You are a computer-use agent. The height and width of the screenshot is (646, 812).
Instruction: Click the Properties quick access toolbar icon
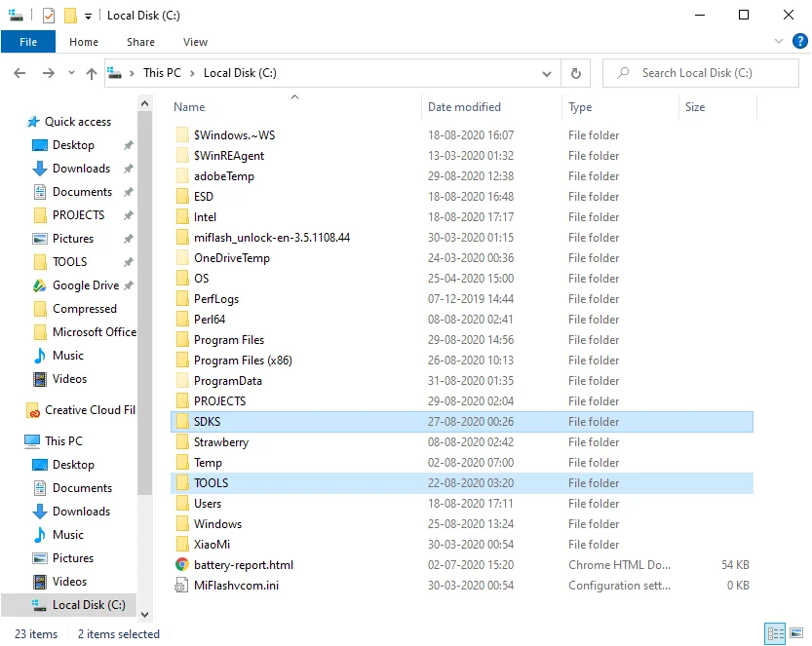pos(49,16)
